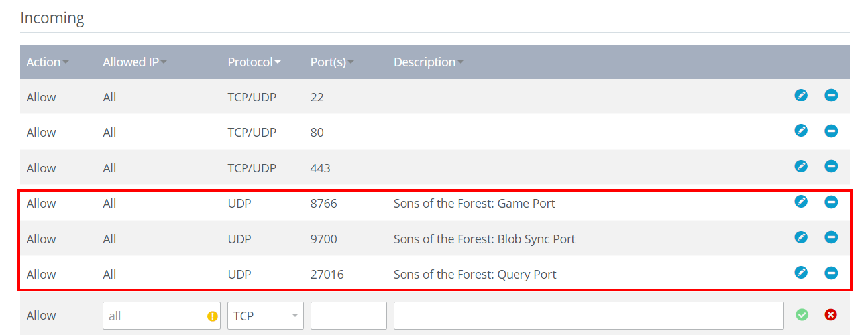Viewport: 868px width, 335px height.
Task: Cancel new rule with red X
Action: 831,315
